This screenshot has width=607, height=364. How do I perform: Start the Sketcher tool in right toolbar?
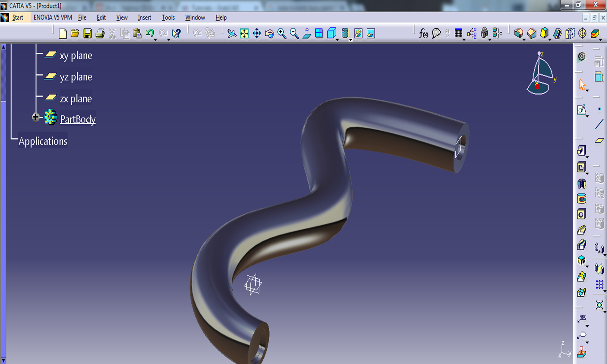click(582, 109)
